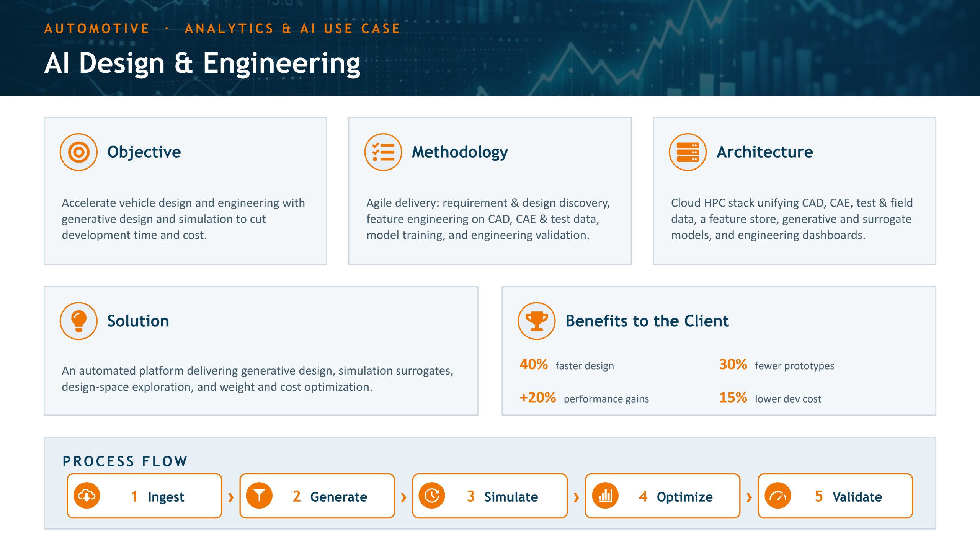Click the AI Design & Engineering title
The width and height of the screenshot is (980, 551).
203,63
